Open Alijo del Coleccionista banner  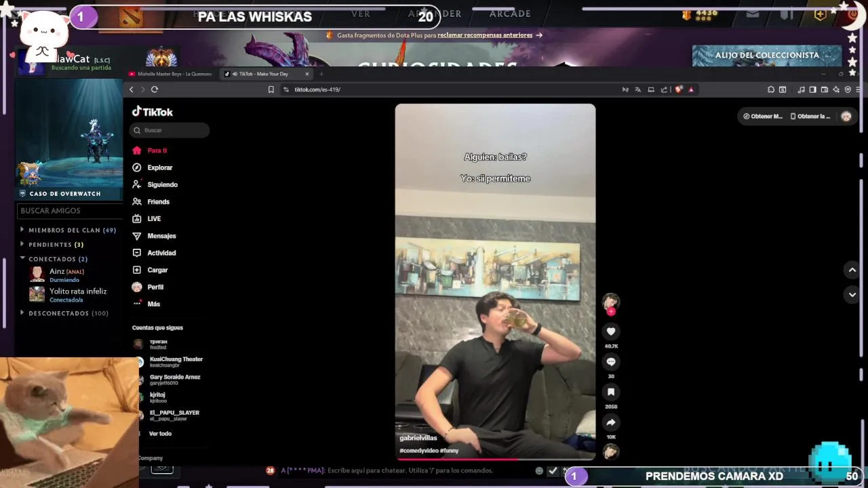(x=767, y=56)
